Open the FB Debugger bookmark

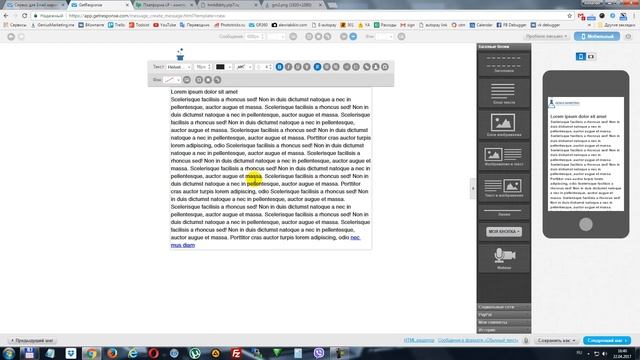[x=511, y=25]
